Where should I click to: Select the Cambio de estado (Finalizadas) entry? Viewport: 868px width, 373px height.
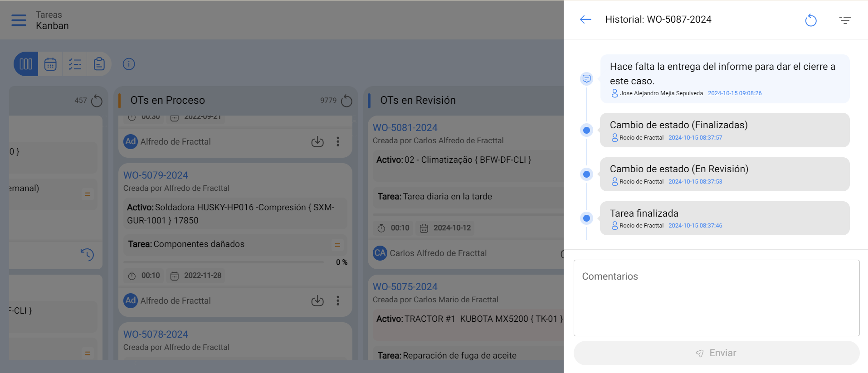coord(724,130)
